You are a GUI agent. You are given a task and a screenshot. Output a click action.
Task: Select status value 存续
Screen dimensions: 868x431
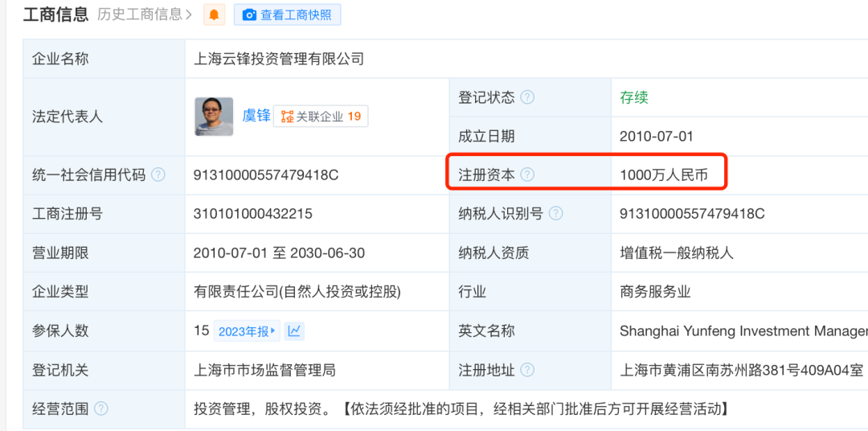(634, 97)
